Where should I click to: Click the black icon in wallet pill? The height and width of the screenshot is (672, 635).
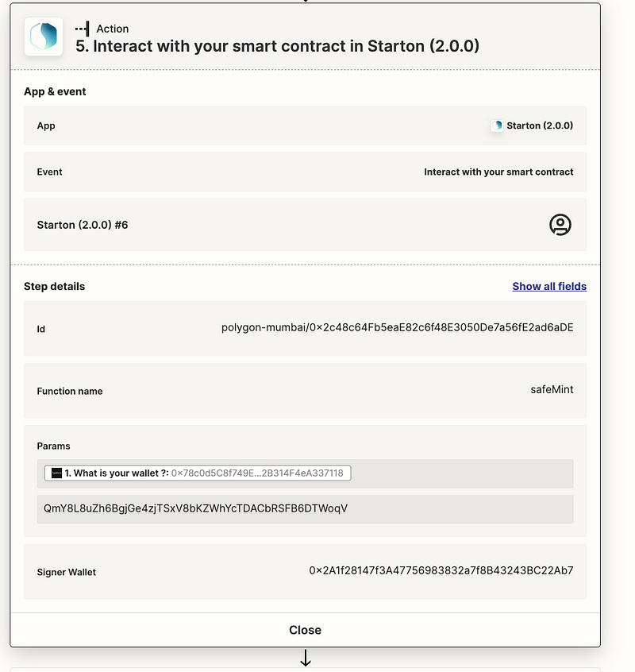click(x=56, y=473)
